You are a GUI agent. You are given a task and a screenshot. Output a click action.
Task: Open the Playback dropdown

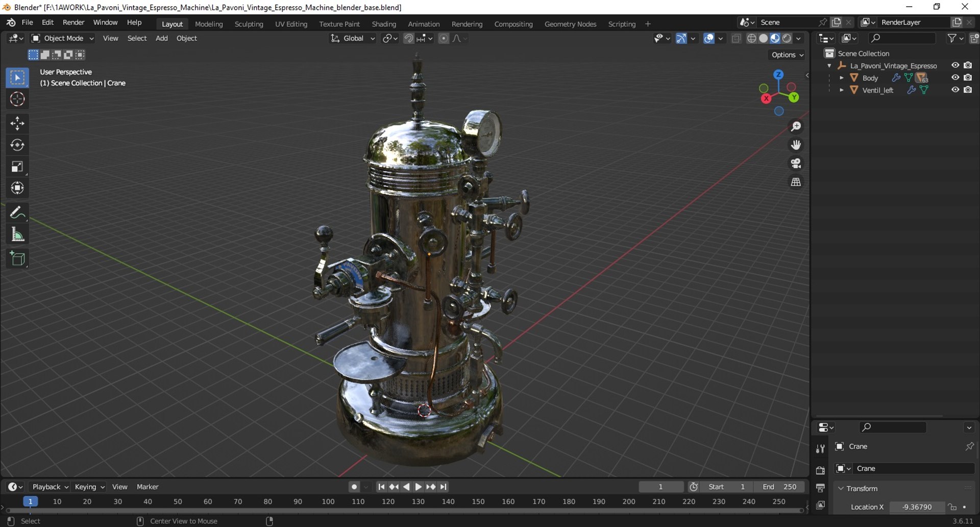[x=50, y=487]
